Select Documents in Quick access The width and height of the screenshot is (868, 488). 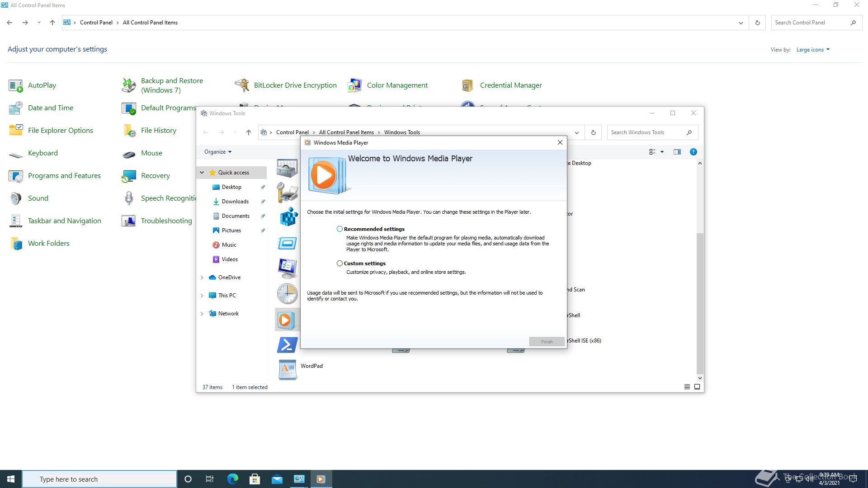[x=236, y=216]
